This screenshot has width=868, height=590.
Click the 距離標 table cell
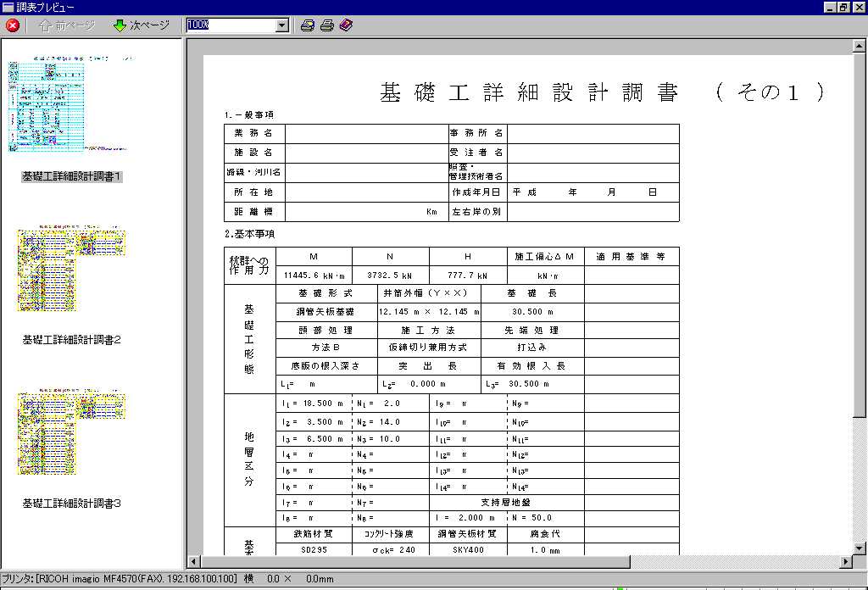[254, 211]
